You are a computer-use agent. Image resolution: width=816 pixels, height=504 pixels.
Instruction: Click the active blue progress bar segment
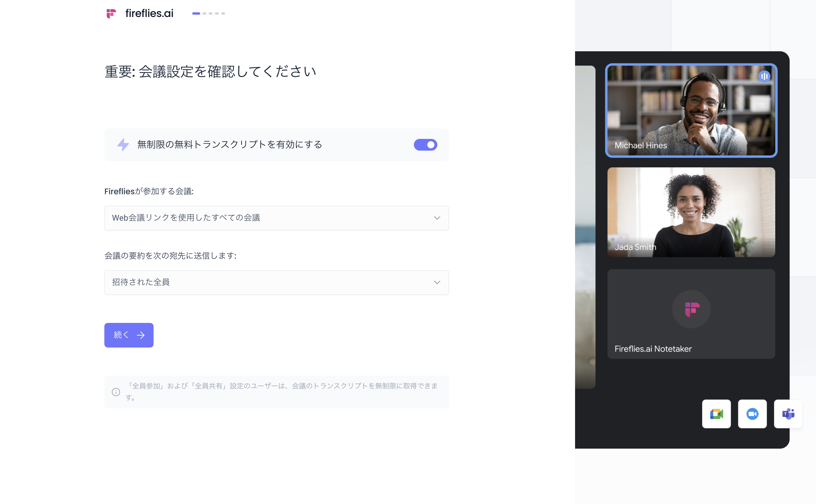[x=197, y=14]
